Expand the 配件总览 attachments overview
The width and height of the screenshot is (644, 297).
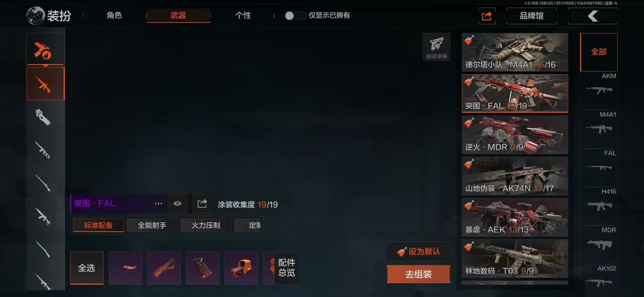[x=287, y=268]
